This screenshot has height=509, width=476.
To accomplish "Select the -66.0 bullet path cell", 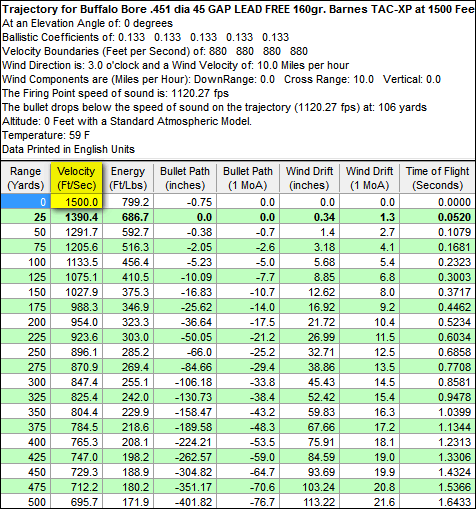I will [185, 352].
